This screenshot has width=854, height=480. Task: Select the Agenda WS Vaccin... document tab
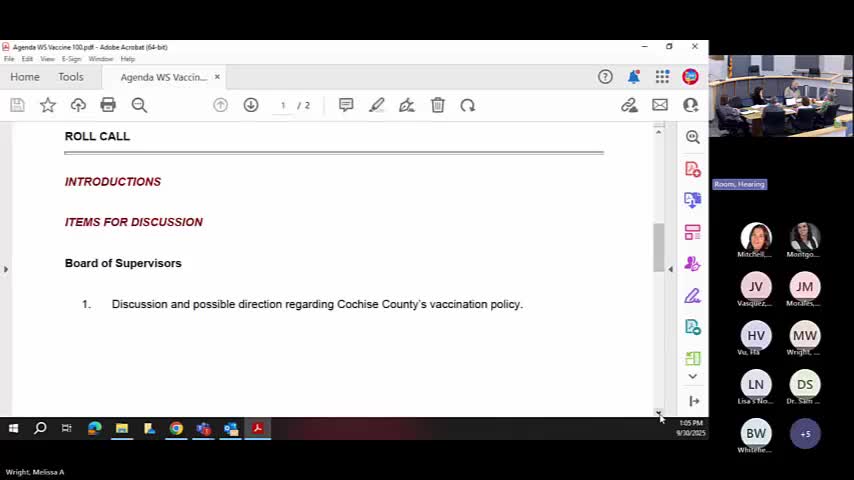[x=163, y=77]
